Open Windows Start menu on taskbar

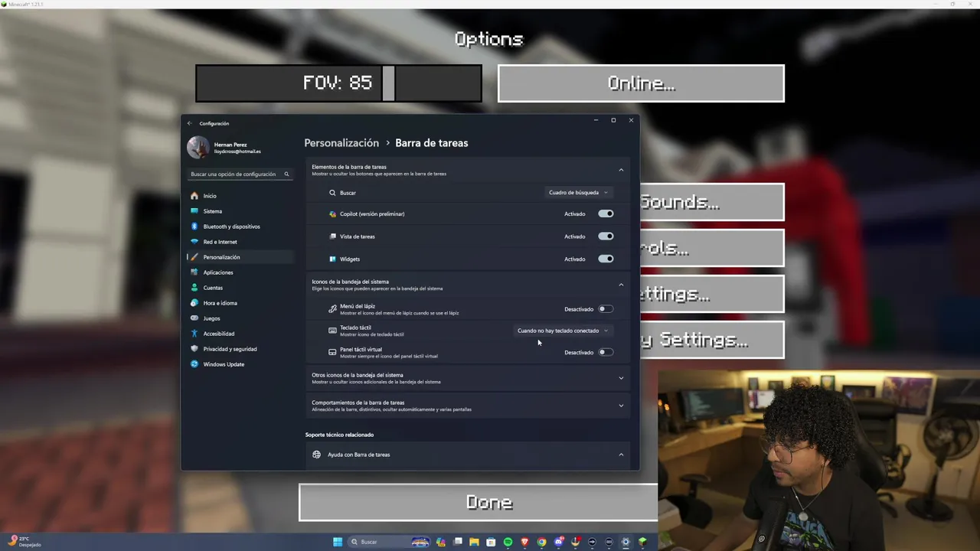pos(338,542)
